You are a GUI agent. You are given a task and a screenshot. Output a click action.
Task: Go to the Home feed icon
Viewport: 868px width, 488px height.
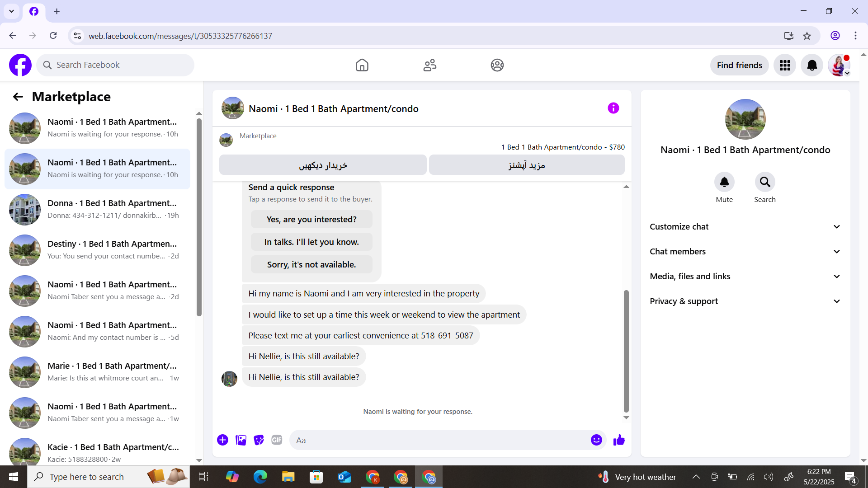click(x=362, y=65)
